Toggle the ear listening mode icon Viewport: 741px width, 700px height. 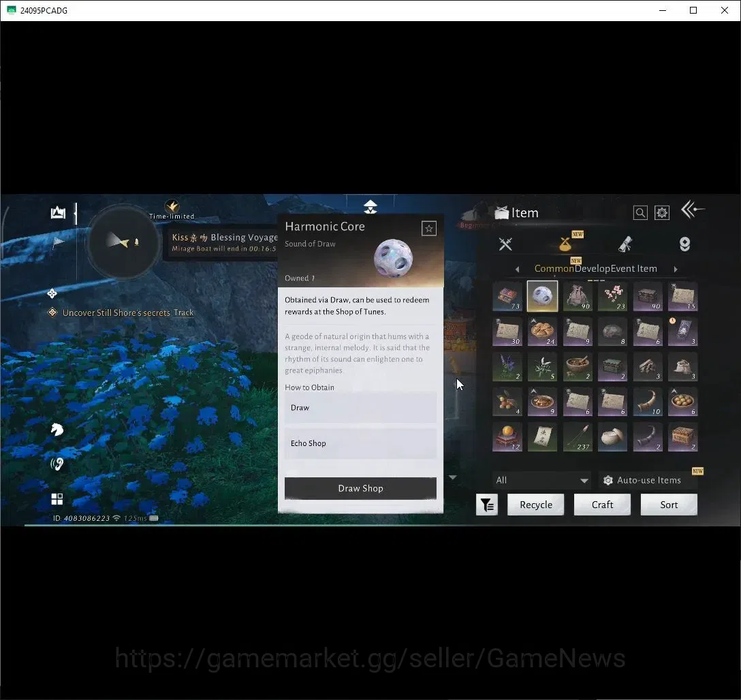57,464
